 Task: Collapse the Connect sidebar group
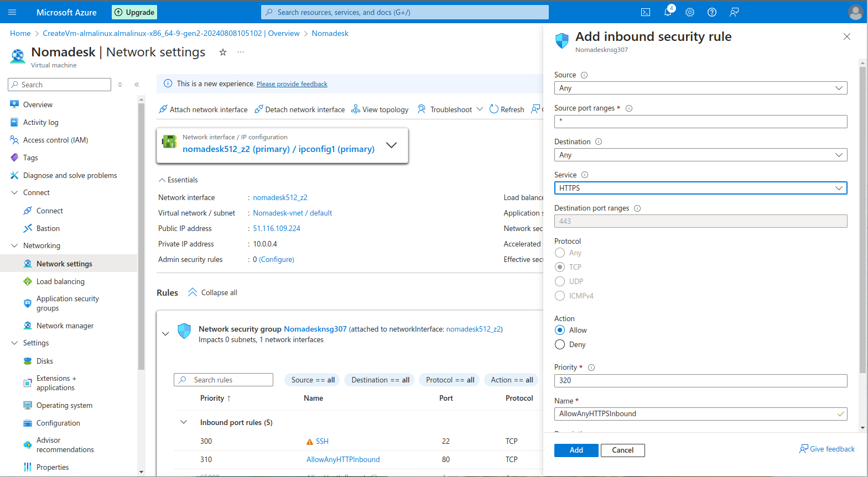coord(14,193)
